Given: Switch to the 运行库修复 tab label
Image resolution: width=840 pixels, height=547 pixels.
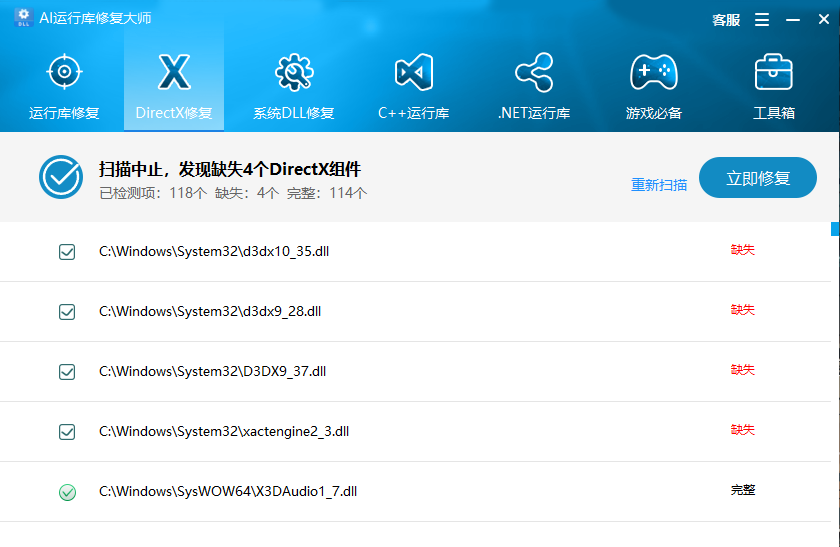Looking at the screenshot, I should [x=64, y=113].
